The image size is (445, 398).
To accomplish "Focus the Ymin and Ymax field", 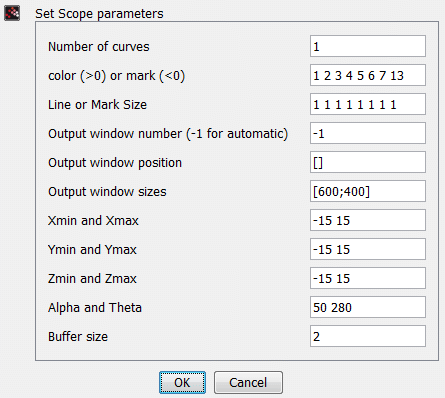I will 368,249.
